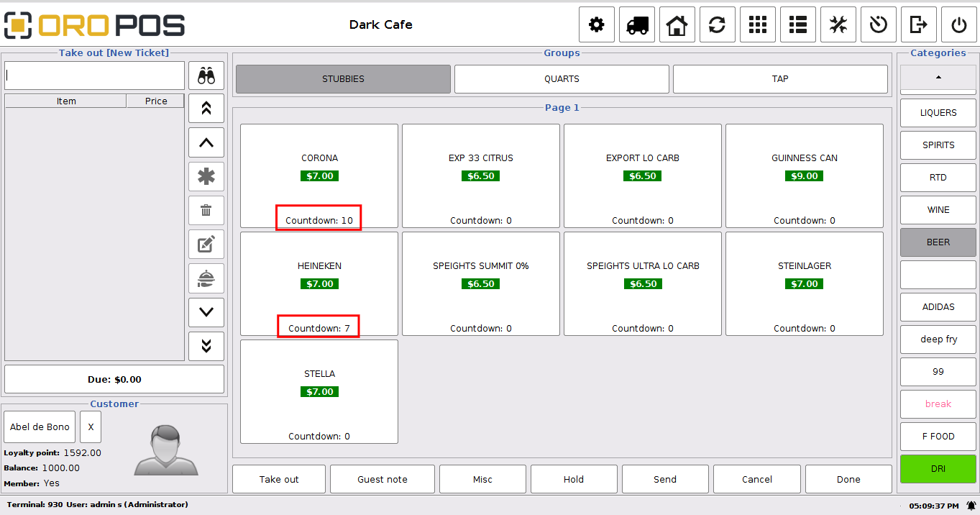Click the serving dish icon
The height and width of the screenshot is (515, 980).
206,278
